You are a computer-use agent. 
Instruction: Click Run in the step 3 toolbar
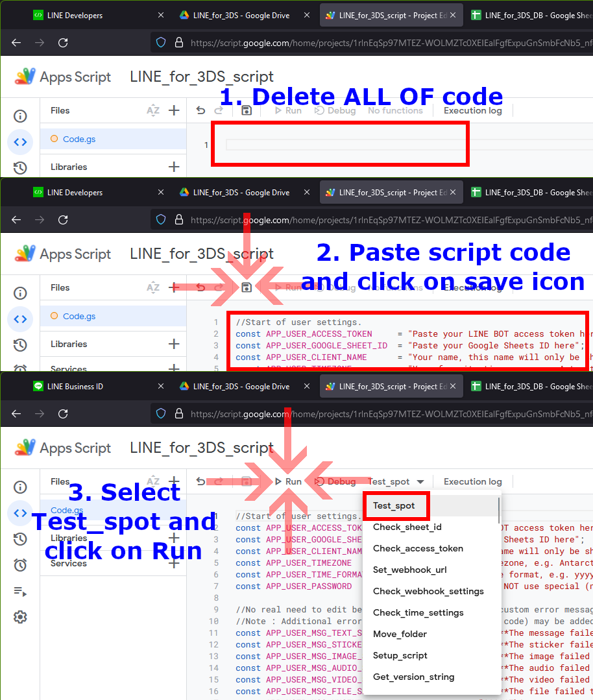tap(289, 482)
